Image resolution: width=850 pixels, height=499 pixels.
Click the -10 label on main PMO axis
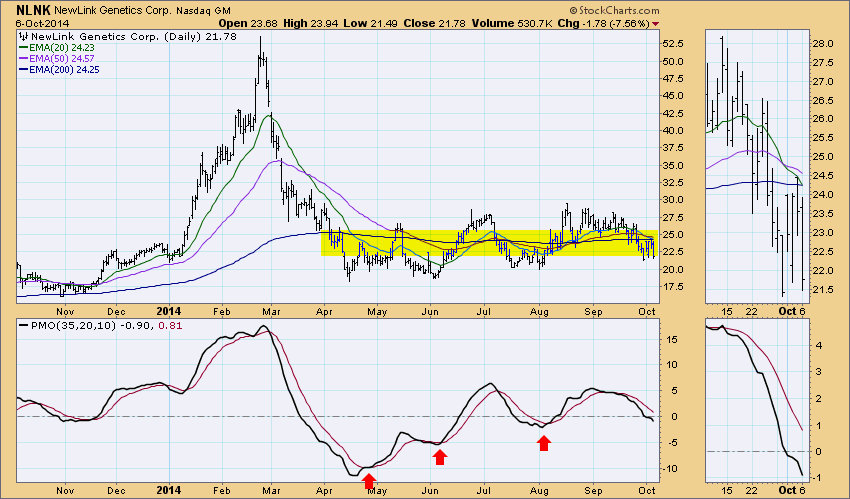point(670,469)
